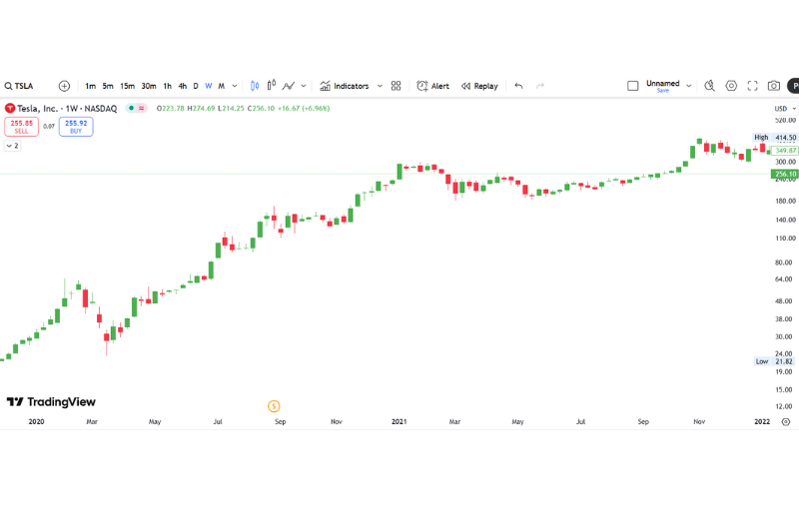This screenshot has width=799, height=532.
Task: Expand favorite indicators dropdown arrow
Action: [380, 86]
